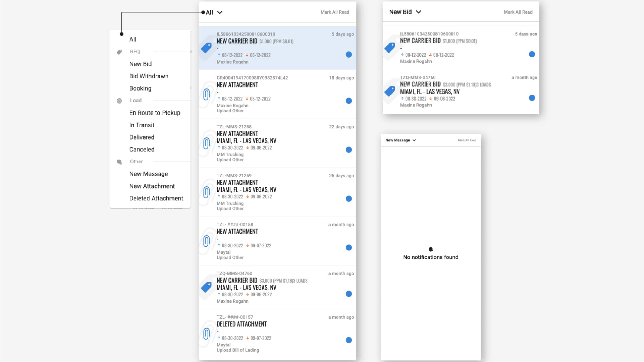Open the All filter dropdown
The width and height of the screenshot is (644, 362).
coord(214,12)
